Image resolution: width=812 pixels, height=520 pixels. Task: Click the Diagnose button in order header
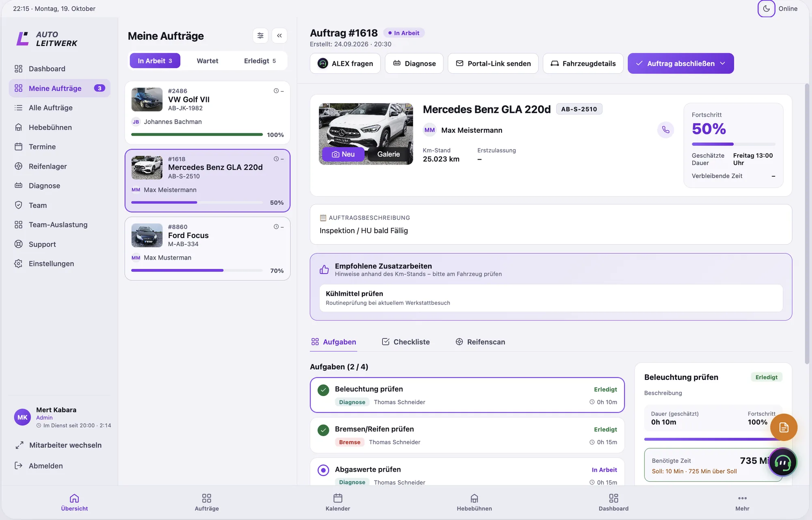[414, 63]
